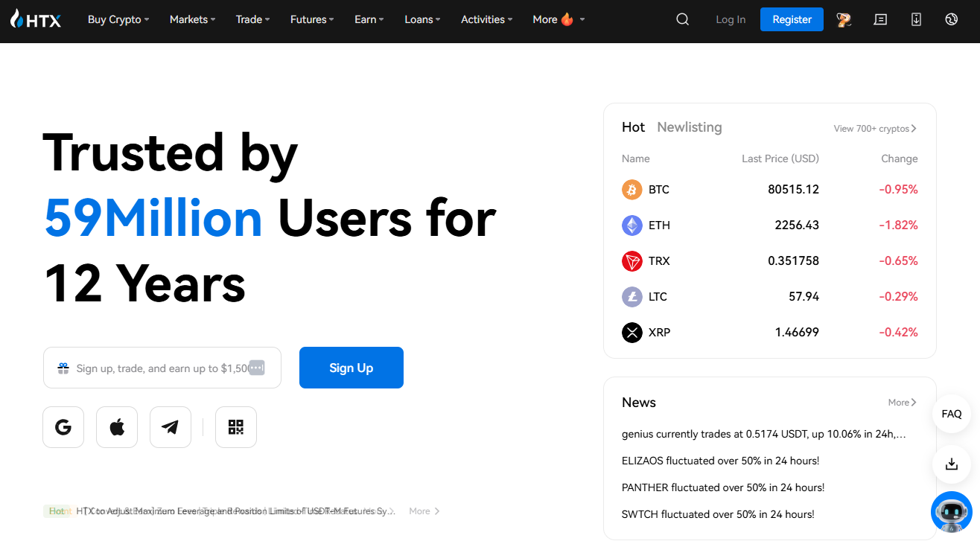Click More beside Hot announcement ticker
Viewport: 980px width, 544px height.
(424, 511)
